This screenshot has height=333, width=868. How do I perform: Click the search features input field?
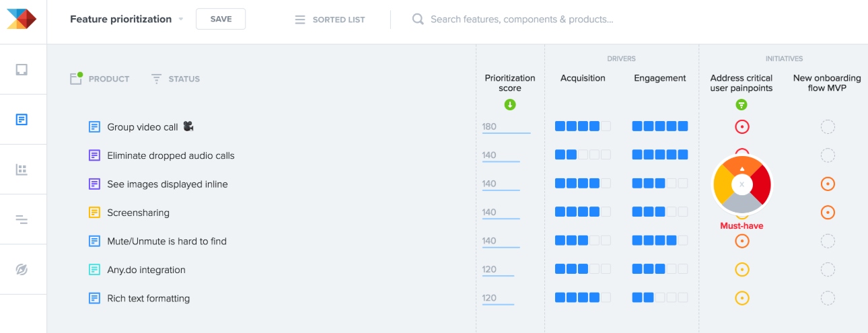tap(521, 19)
